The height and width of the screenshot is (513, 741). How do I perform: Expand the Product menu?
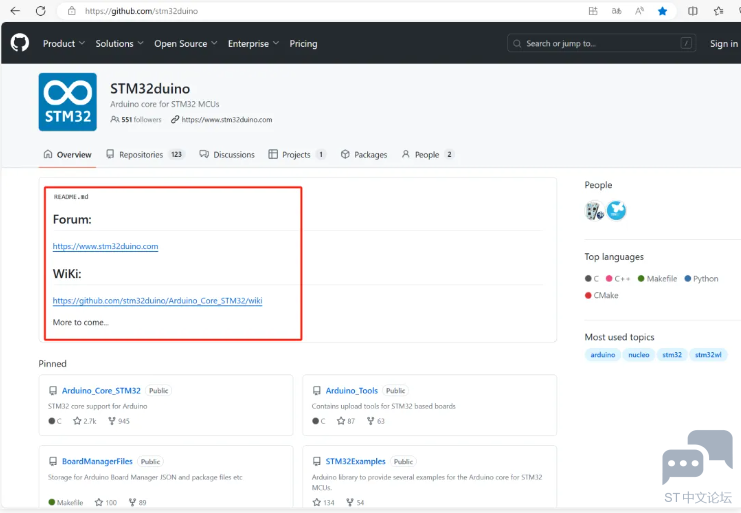64,43
